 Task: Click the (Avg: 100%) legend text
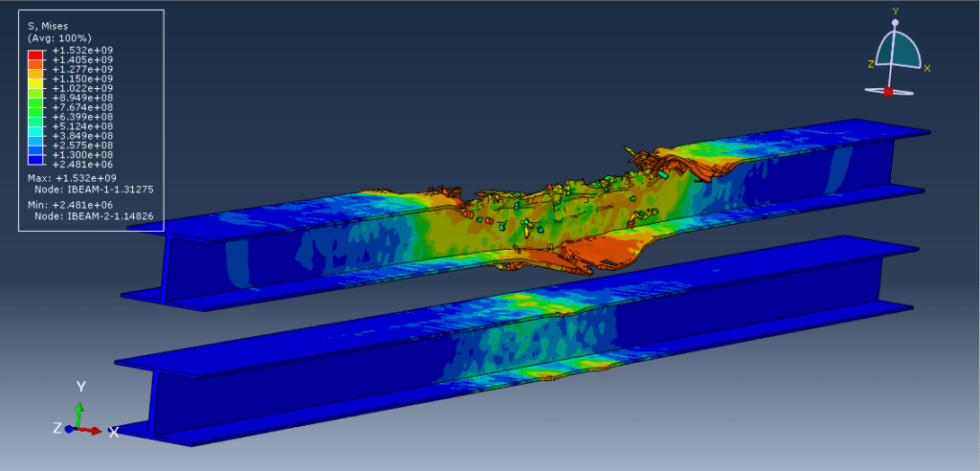point(59,36)
